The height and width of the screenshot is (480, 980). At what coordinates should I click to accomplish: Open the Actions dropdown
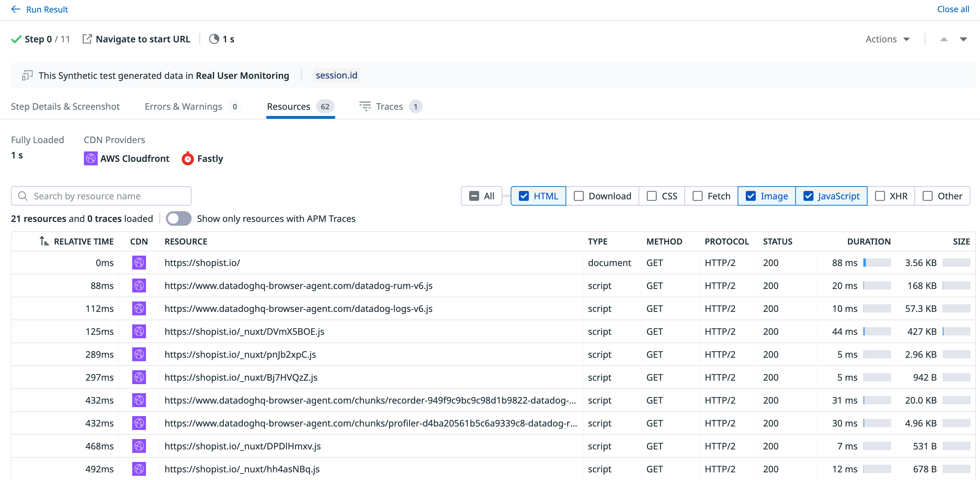point(887,39)
